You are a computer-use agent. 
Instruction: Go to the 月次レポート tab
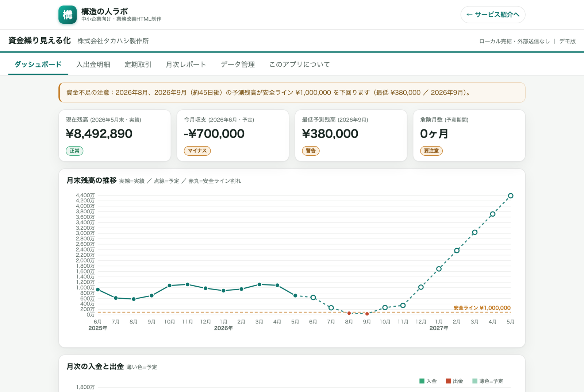tap(186, 65)
